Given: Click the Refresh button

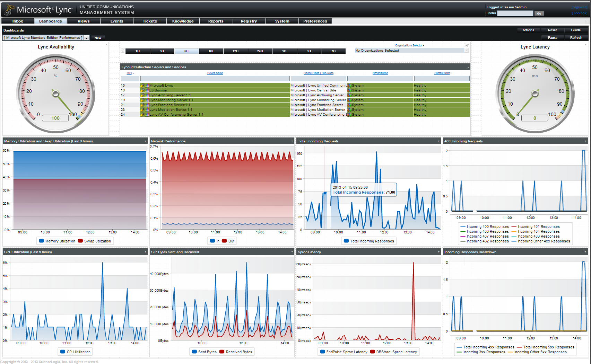Looking at the screenshot, I should click(576, 38).
